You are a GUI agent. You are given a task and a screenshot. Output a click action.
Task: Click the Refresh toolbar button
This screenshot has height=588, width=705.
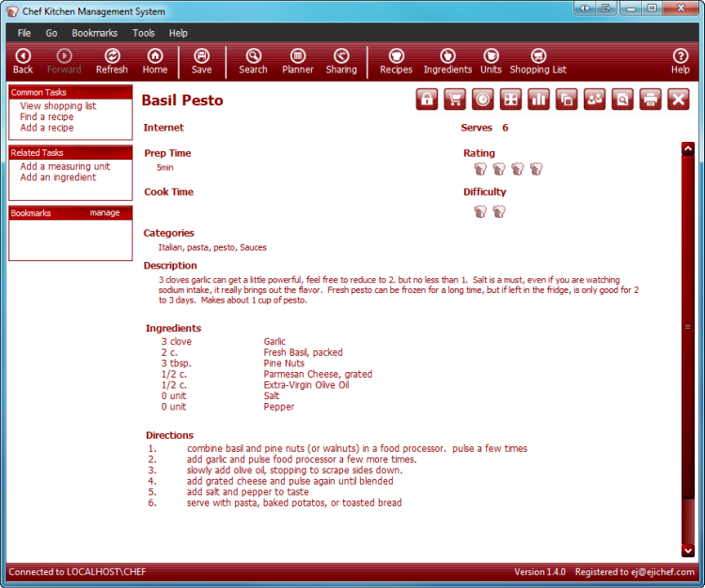click(112, 62)
